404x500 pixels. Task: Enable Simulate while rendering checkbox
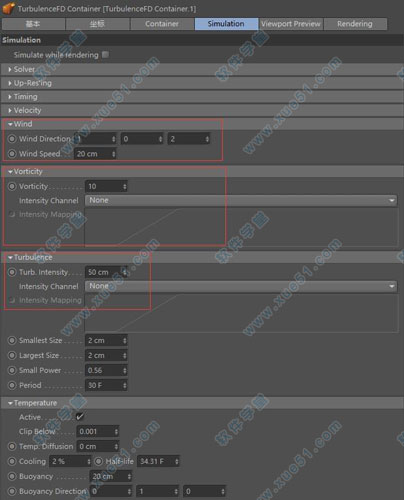pyautogui.click(x=105, y=55)
